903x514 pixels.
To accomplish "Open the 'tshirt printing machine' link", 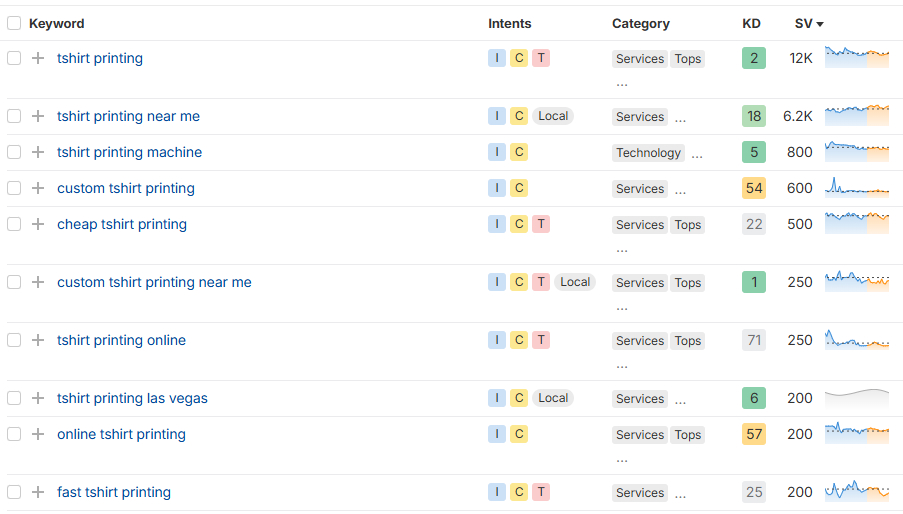I will point(130,152).
